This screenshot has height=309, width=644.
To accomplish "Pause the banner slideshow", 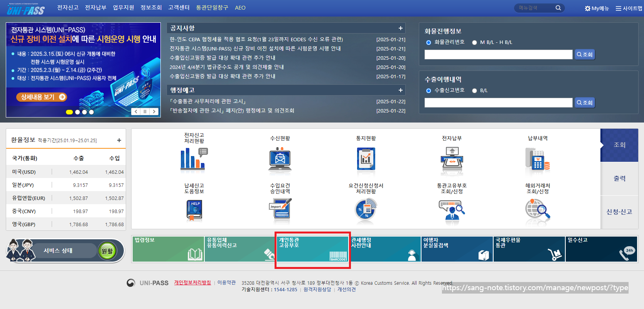I will point(145,111).
